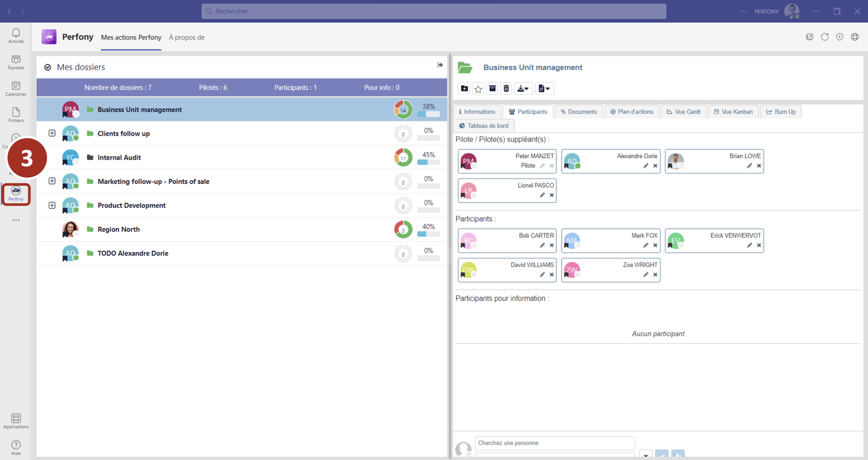Click the reload refresh icon top right
Image resolution: width=868 pixels, height=460 pixels.
click(824, 37)
